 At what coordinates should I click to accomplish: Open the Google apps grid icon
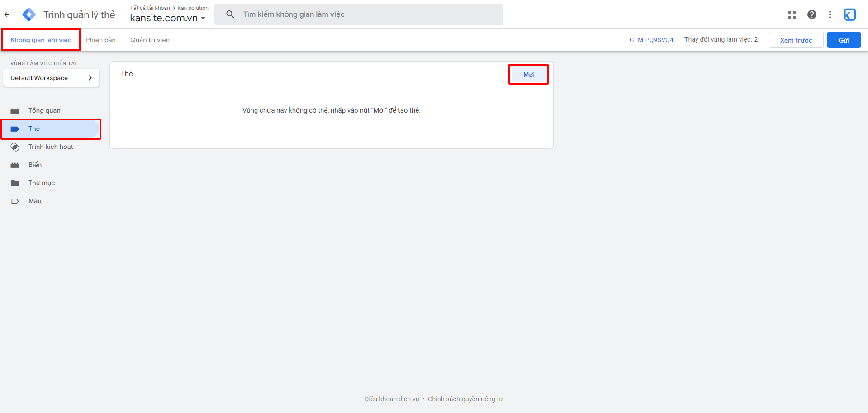[792, 14]
